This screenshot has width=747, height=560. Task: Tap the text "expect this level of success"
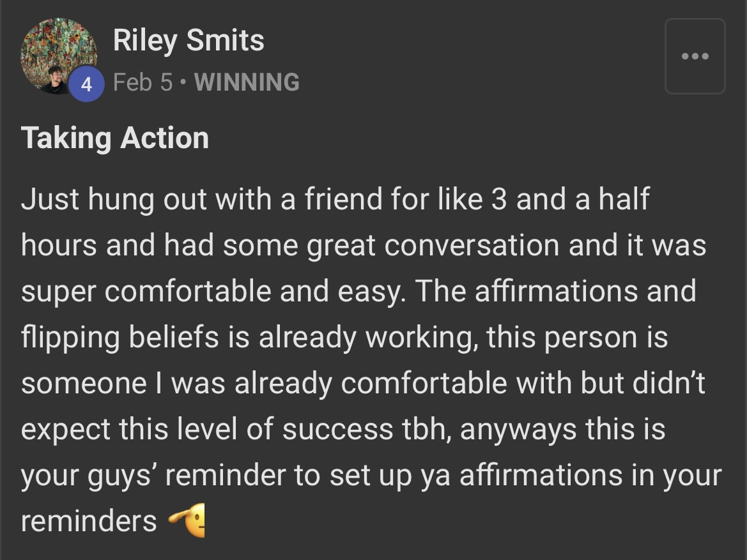pyautogui.click(x=207, y=428)
